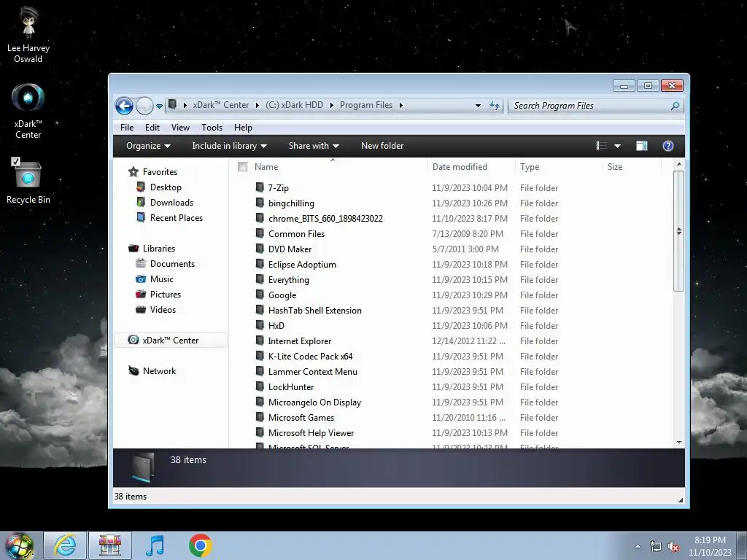
Task: Click the Change your view icon
Action: point(602,146)
